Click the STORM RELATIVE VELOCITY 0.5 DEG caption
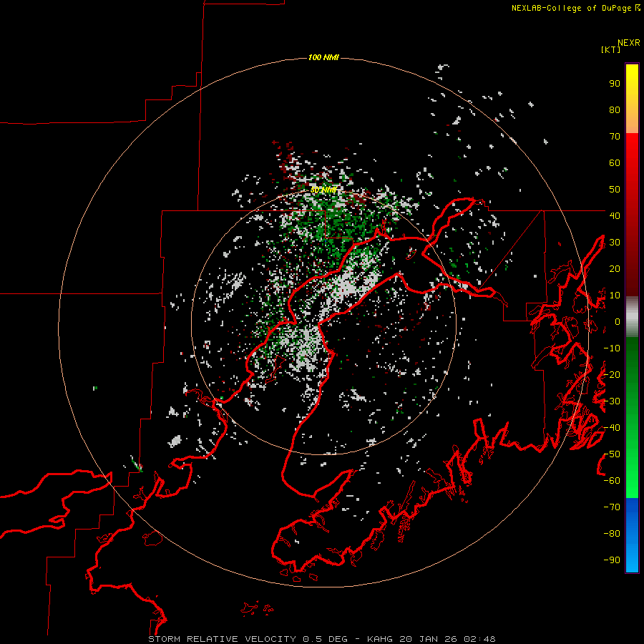 [248, 639]
